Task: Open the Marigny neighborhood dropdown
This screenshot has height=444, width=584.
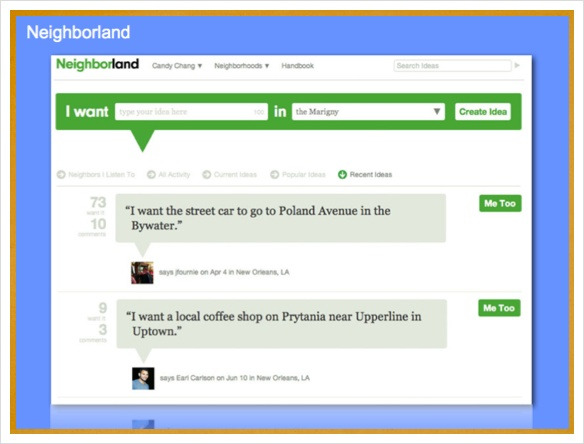Action: (x=368, y=112)
